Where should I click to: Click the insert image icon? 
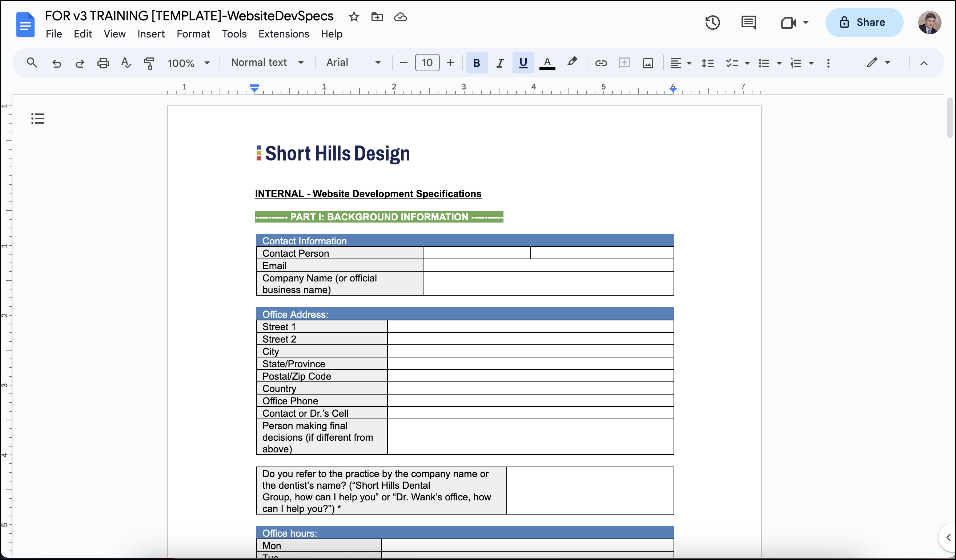click(648, 63)
